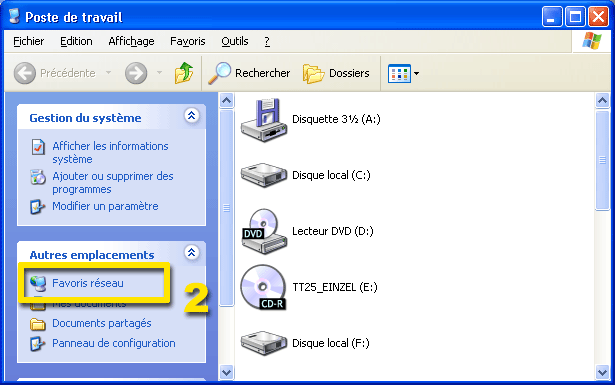Click the left pane scrollbar up arrow

click(226, 101)
